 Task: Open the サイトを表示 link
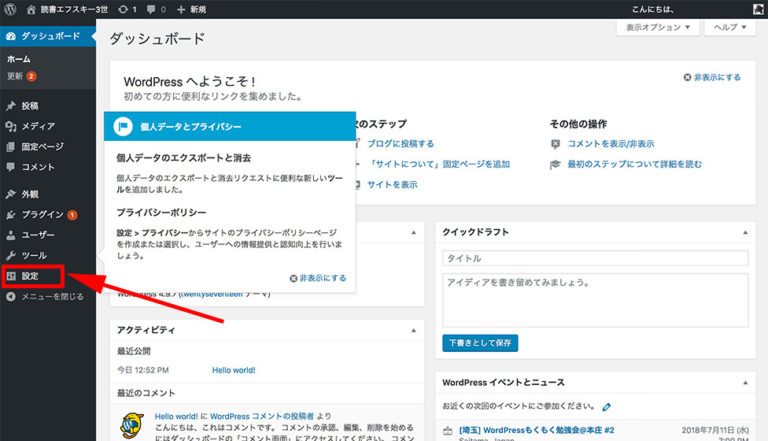(392, 185)
